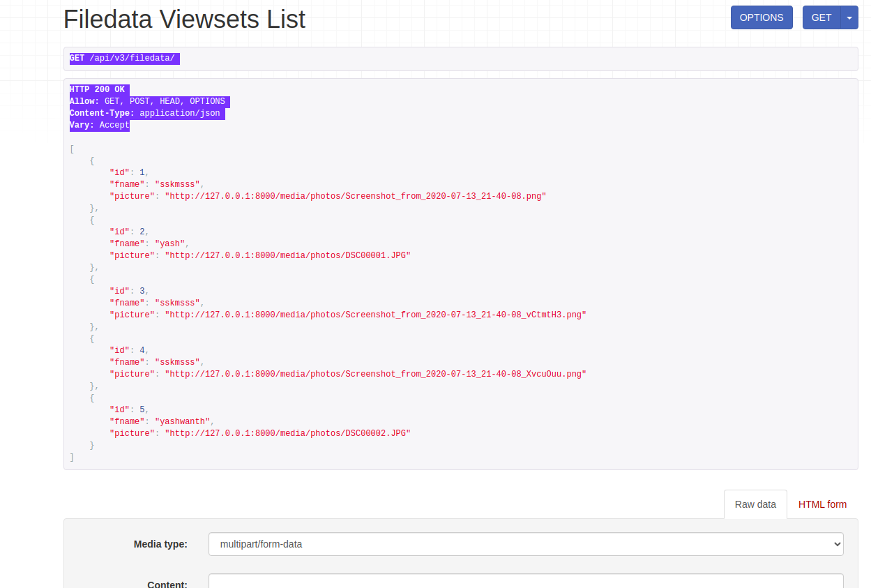Open the XvcuOuu screenshot picture link
The width and height of the screenshot is (871, 588).
(x=374, y=374)
